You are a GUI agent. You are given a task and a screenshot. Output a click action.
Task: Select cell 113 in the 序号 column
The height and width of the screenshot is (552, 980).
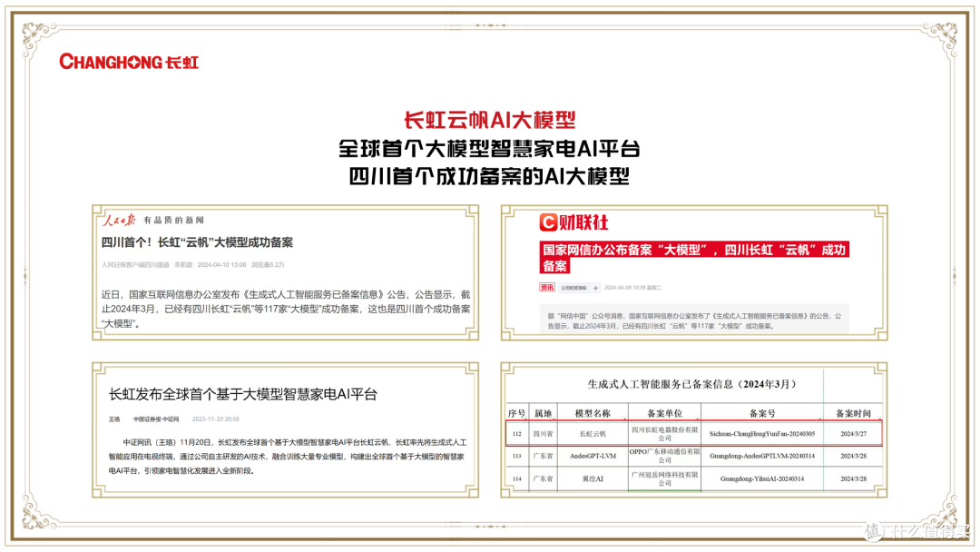[x=517, y=457]
